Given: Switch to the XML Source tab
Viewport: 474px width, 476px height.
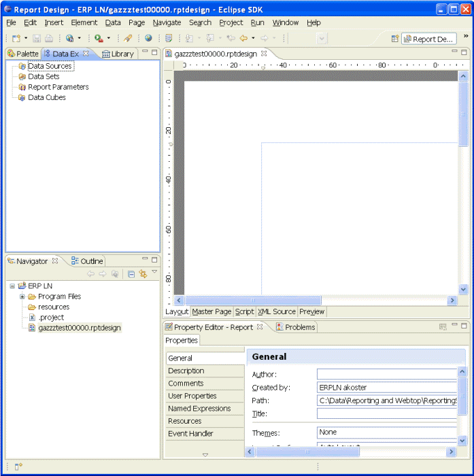Looking at the screenshot, I should [x=276, y=311].
